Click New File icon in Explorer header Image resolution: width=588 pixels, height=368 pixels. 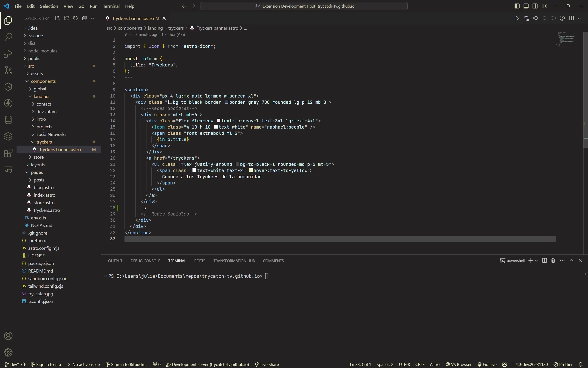point(58,18)
